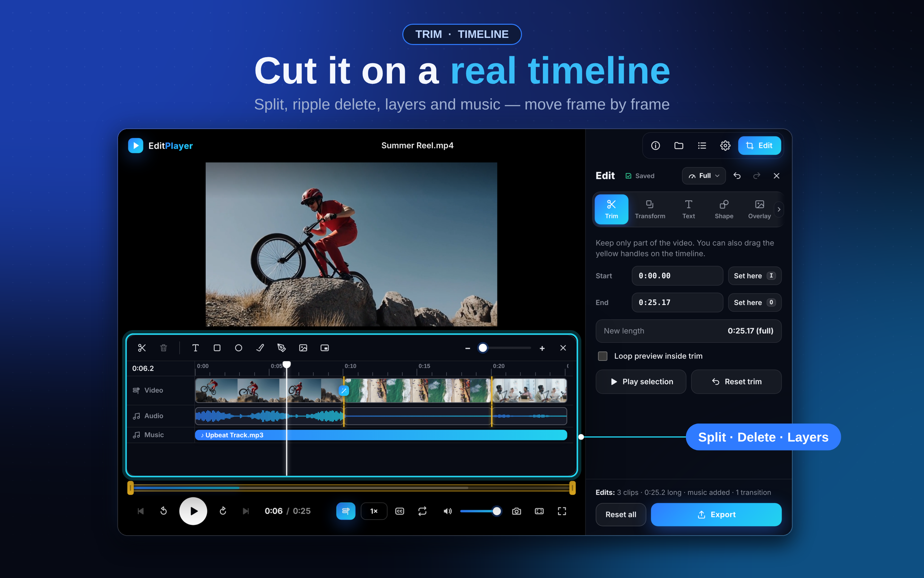
Task: Add picture-in-picture overlay from timeline toolbar
Action: click(325, 348)
